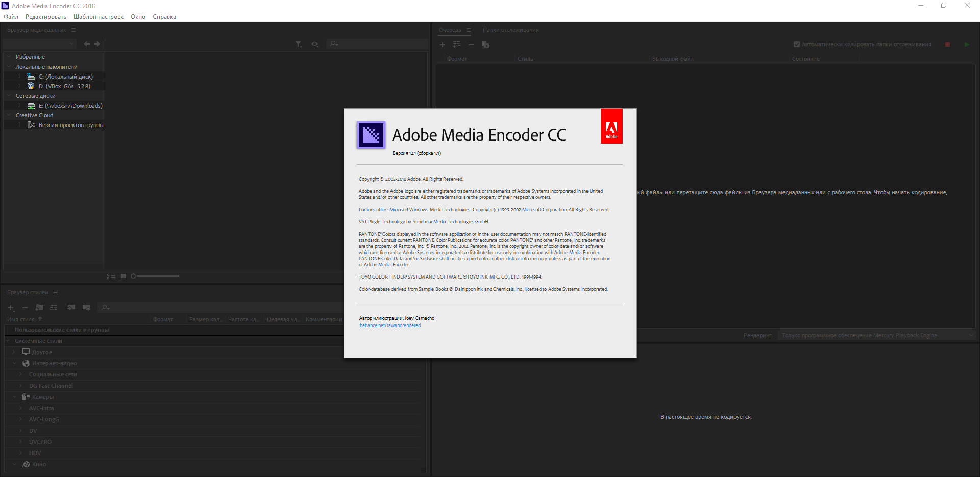
Task: Open the Файл menu
Action: pyautogui.click(x=11, y=17)
